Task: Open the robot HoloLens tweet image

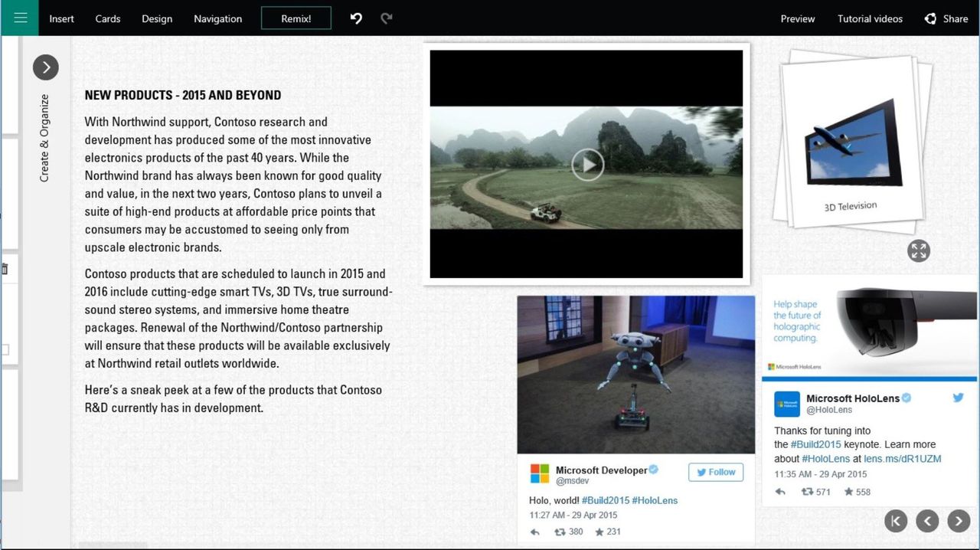Action: 635,375
